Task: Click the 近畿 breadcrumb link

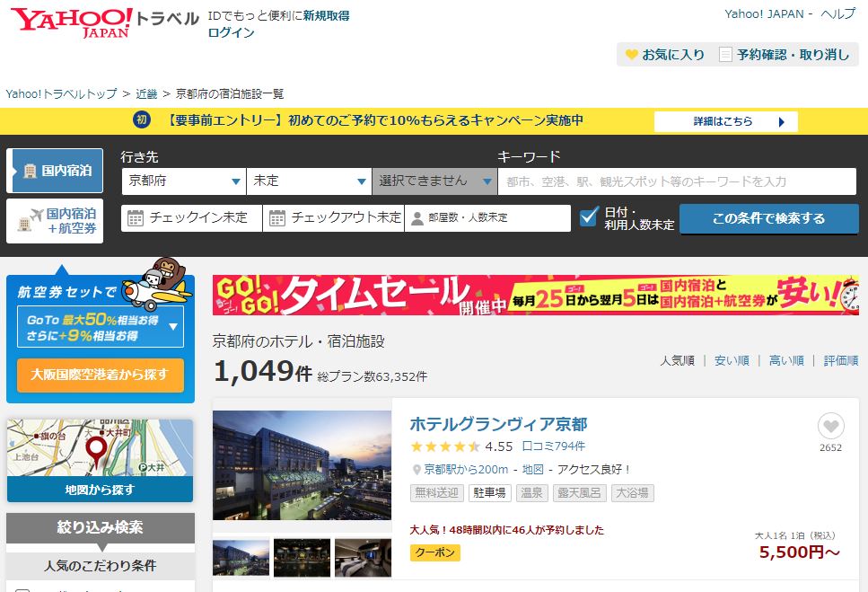Action: click(x=146, y=93)
